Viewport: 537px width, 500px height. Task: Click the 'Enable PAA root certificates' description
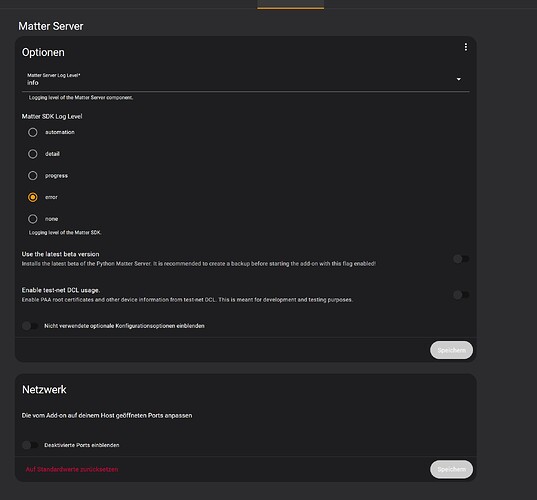coord(187,300)
